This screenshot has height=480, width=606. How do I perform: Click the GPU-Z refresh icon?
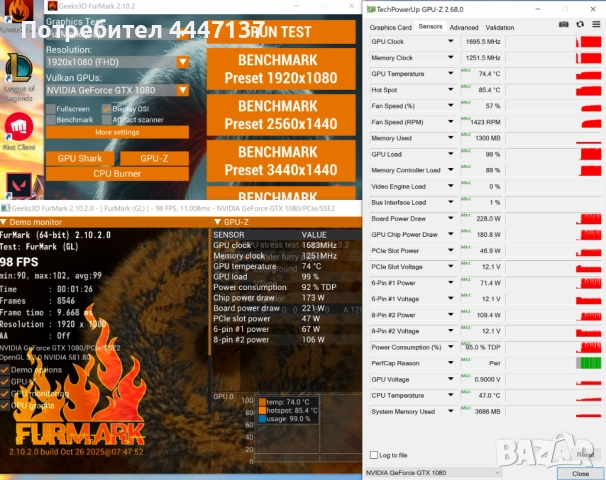click(580, 24)
